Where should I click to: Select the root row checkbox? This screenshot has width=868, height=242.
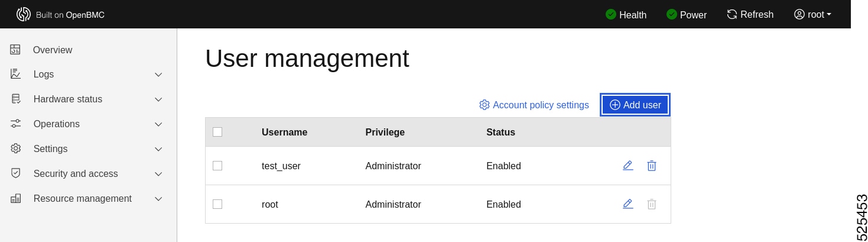click(217, 204)
